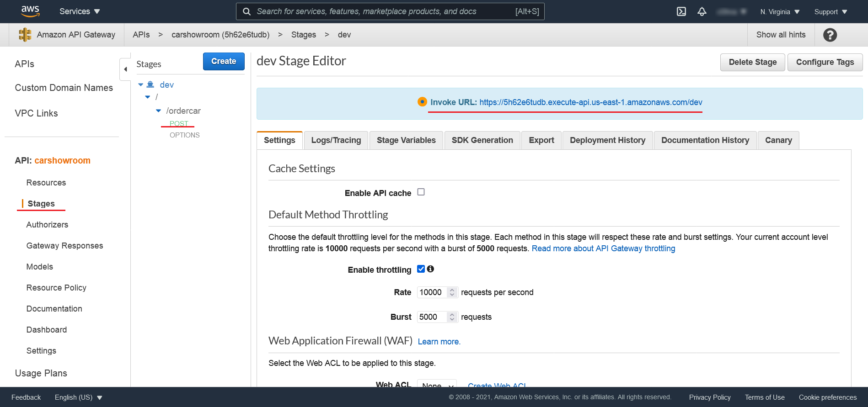Viewport: 868px width, 407px height.
Task: Open Custom Domain Names
Action: click(x=64, y=88)
